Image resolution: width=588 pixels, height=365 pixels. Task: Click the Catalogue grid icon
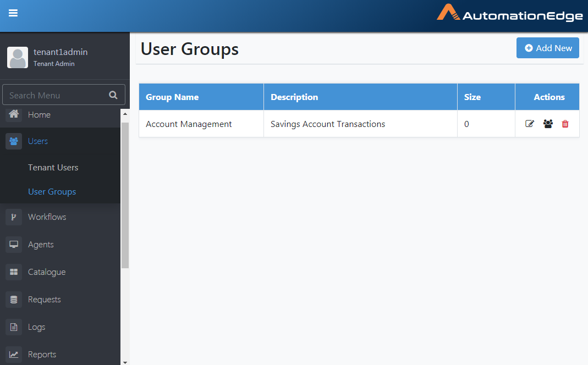pos(14,272)
